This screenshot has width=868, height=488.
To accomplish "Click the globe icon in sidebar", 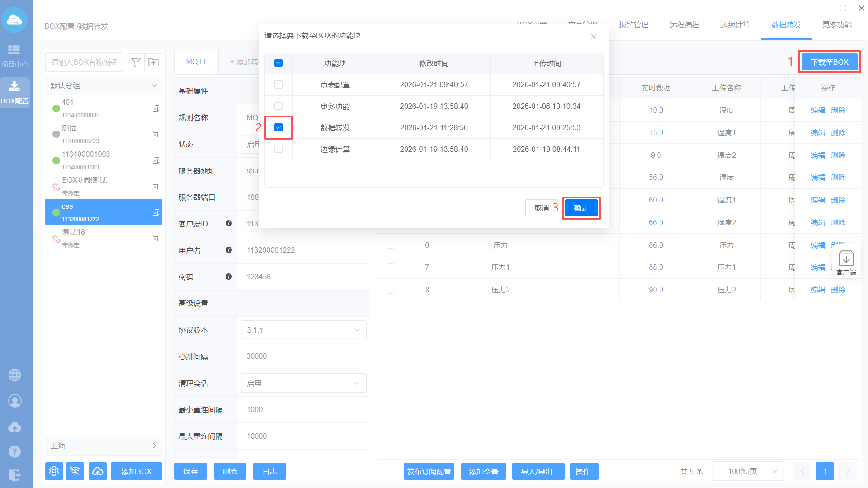I will 15,375.
